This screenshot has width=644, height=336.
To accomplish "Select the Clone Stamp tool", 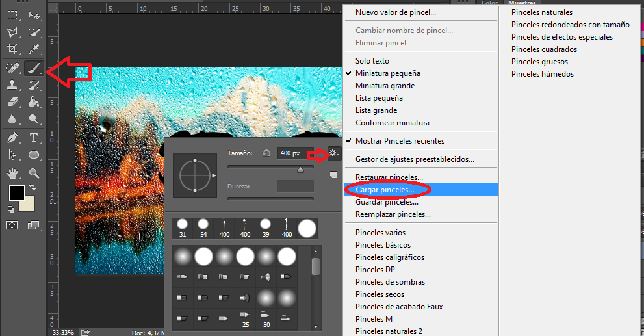I will [x=12, y=85].
